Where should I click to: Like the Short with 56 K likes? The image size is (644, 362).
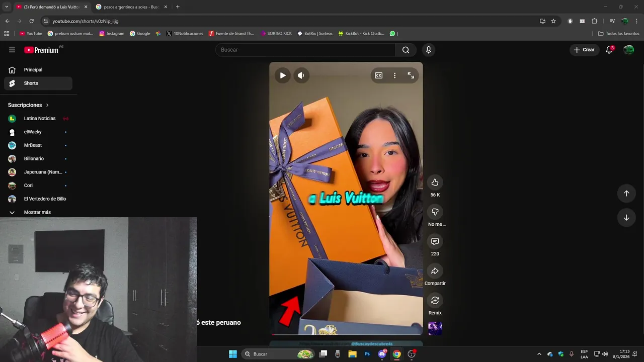(435, 183)
